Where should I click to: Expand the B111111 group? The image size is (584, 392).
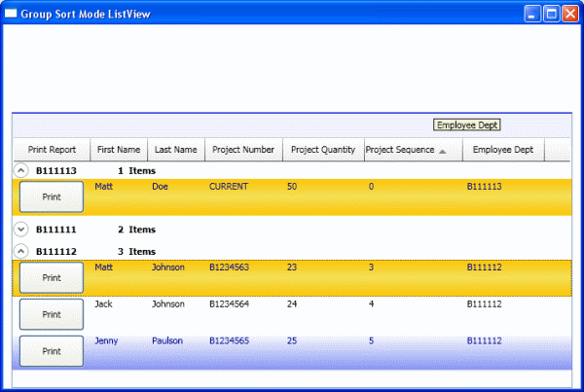(21, 230)
